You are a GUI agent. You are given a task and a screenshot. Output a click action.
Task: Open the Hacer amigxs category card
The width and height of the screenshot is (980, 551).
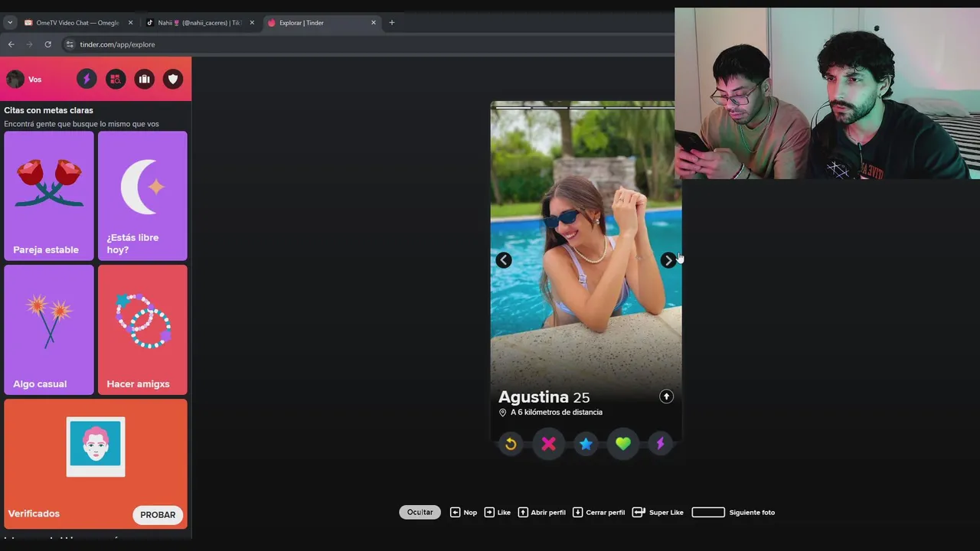point(142,330)
